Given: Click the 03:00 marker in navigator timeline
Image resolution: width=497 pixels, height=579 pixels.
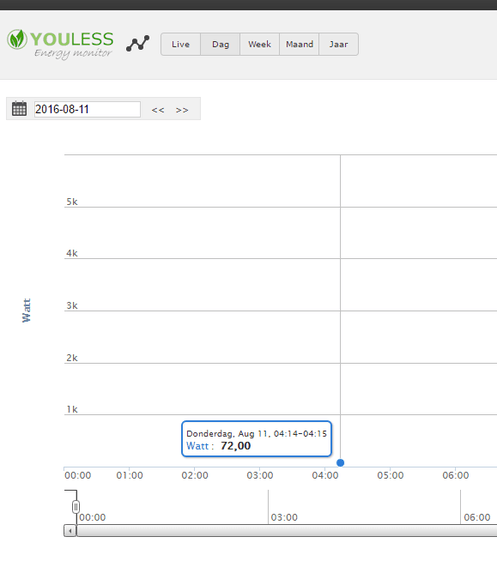Looking at the screenshot, I should 284,517.
